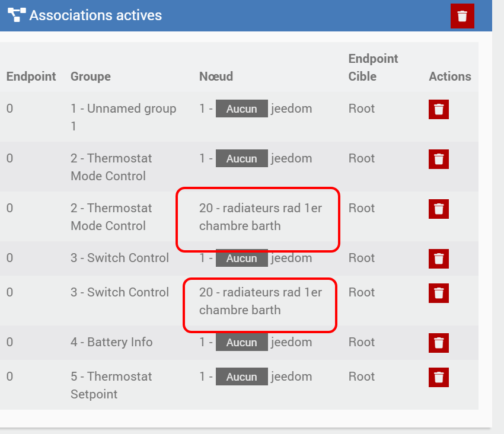Click the Groupe column header

[x=90, y=76]
